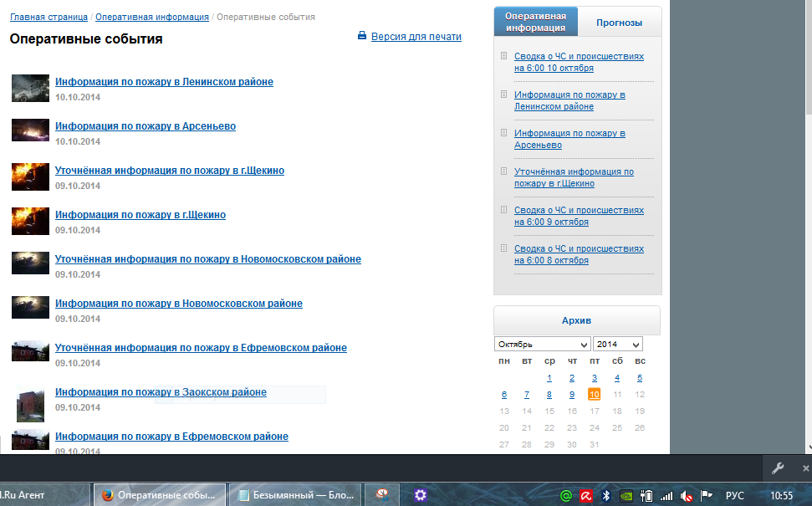Click the document icon beside Сводка 10 октября
Image resolution: width=812 pixels, height=506 pixels.
(503, 56)
